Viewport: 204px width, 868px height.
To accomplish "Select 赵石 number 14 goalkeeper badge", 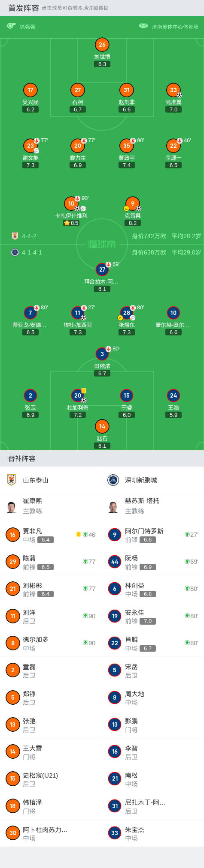I will coord(102,426).
